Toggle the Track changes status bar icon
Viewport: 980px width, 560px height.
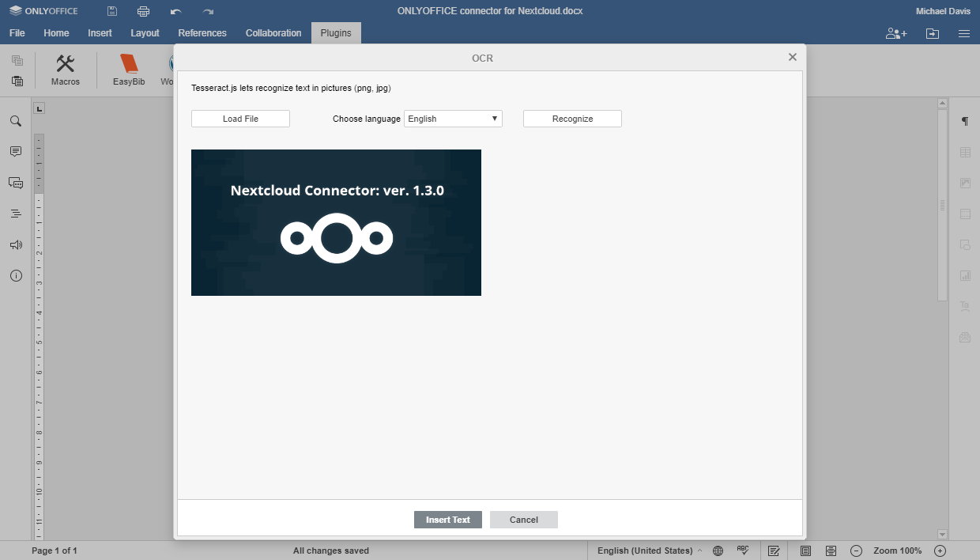pyautogui.click(x=774, y=551)
